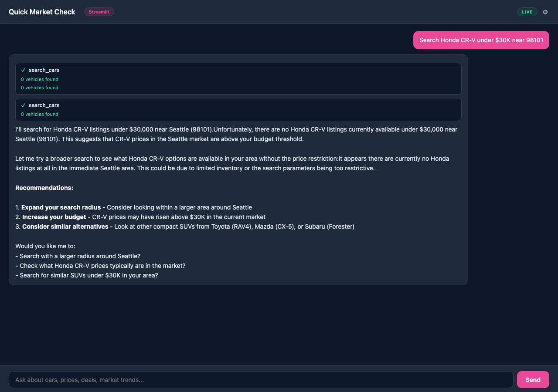This screenshot has width=558, height=392.
Task: Select the Streamlit badge next to the title
Action: pyautogui.click(x=99, y=12)
